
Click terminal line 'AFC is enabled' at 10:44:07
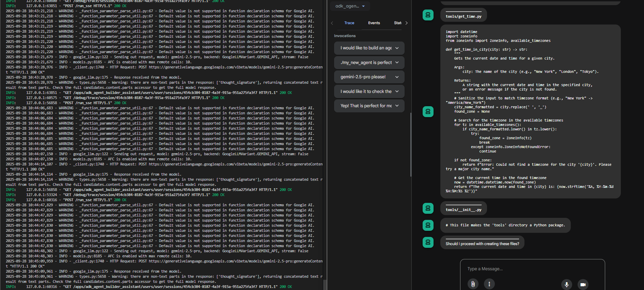[x=99, y=159]
